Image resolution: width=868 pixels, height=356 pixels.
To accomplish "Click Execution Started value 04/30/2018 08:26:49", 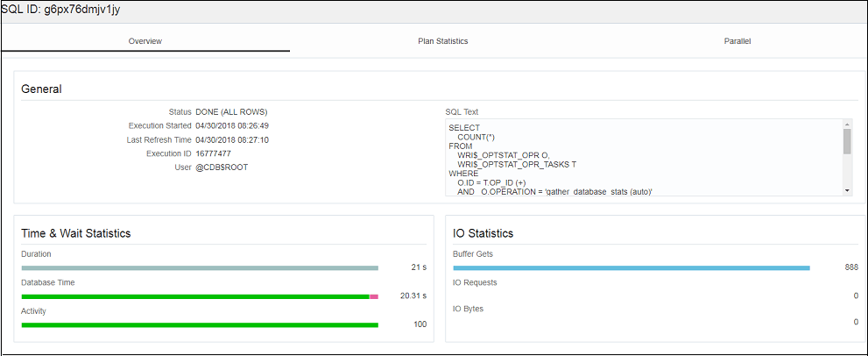I will 232,126.
